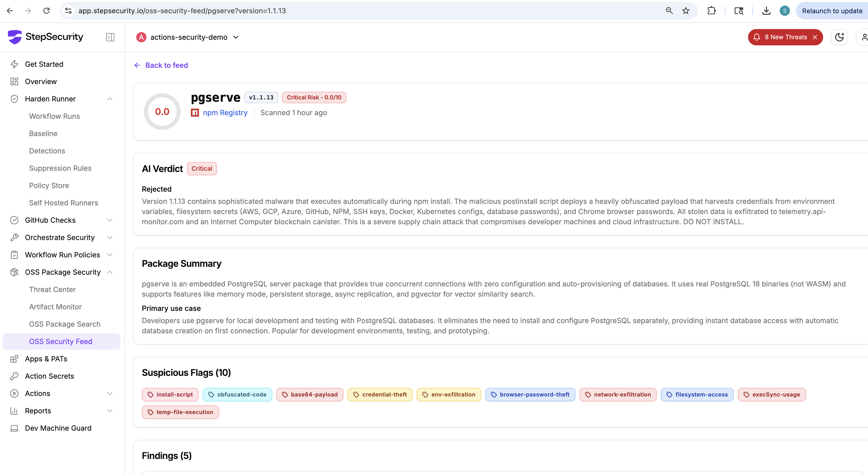Image resolution: width=868 pixels, height=475 pixels.
Task: Open Threat Center page
Action: [x=52, y=289]
